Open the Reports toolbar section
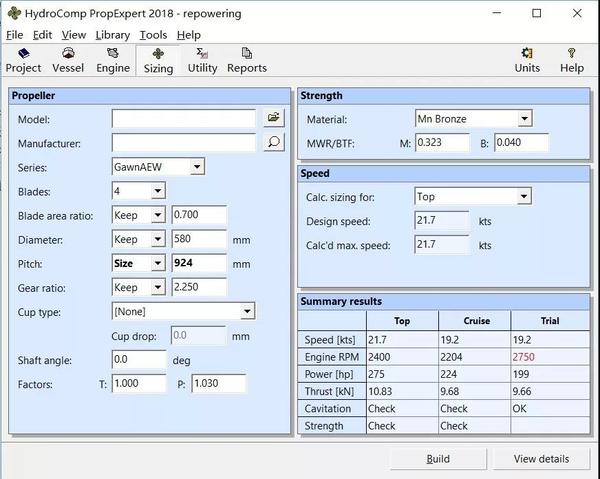This screenshot has height=479, width=600. pos(246,60)
